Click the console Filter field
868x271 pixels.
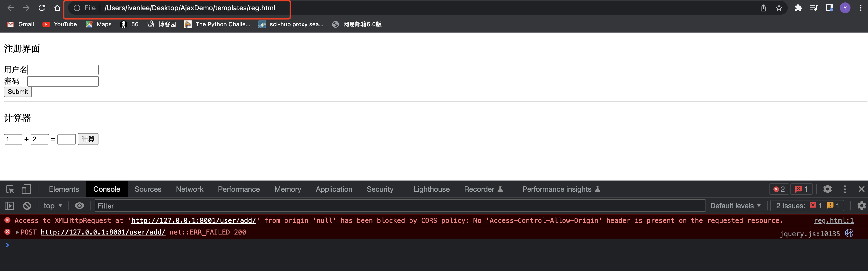point(400,206)
